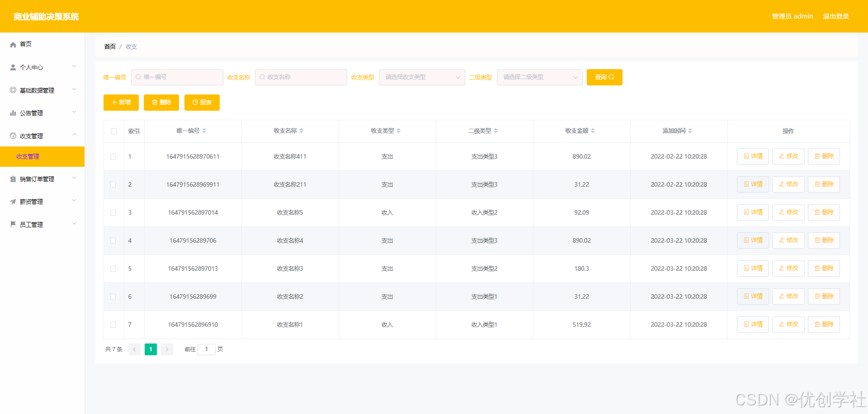
Task: Open 首页 in the sidebar menu
Action: pyautogui.click(x=42, y=44)
